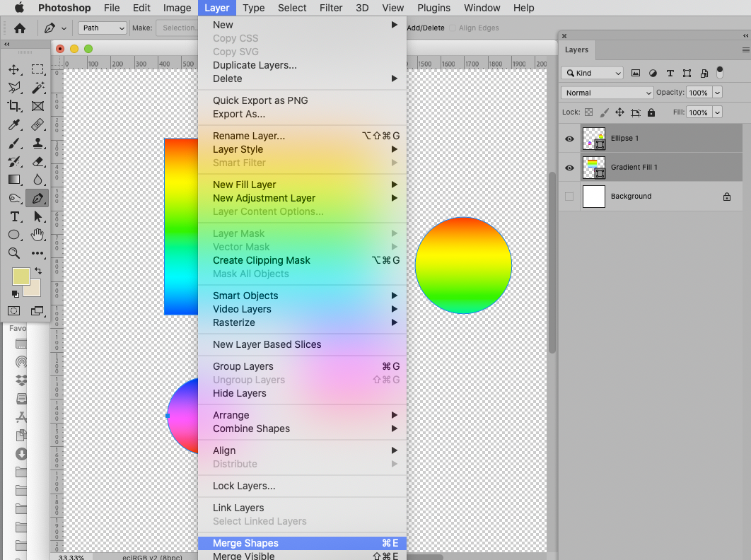Hide the Ellipse 1 layer
Image resolution: width=751 pixels, height=560 pixels.
(569, 139)
